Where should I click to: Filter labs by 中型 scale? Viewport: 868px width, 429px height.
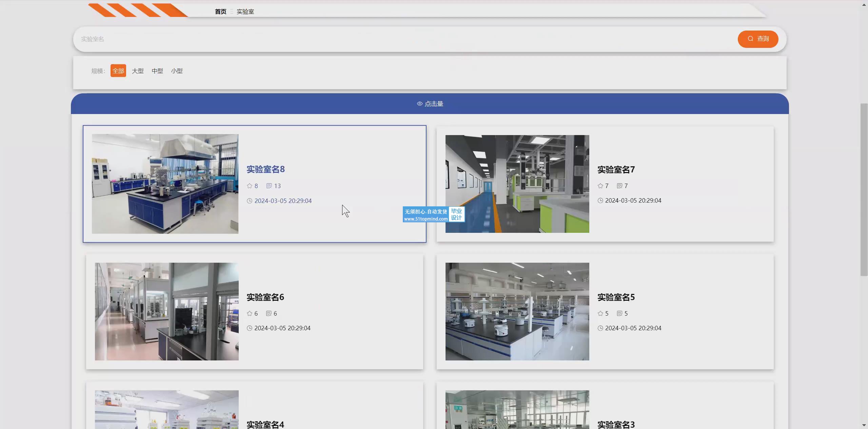pyautogui.click(x=157, y=71)
